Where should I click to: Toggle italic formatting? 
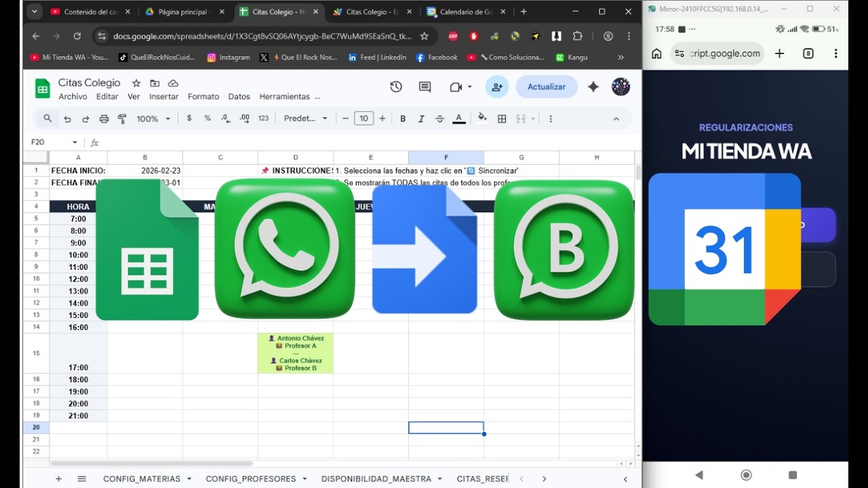point(421,119)
